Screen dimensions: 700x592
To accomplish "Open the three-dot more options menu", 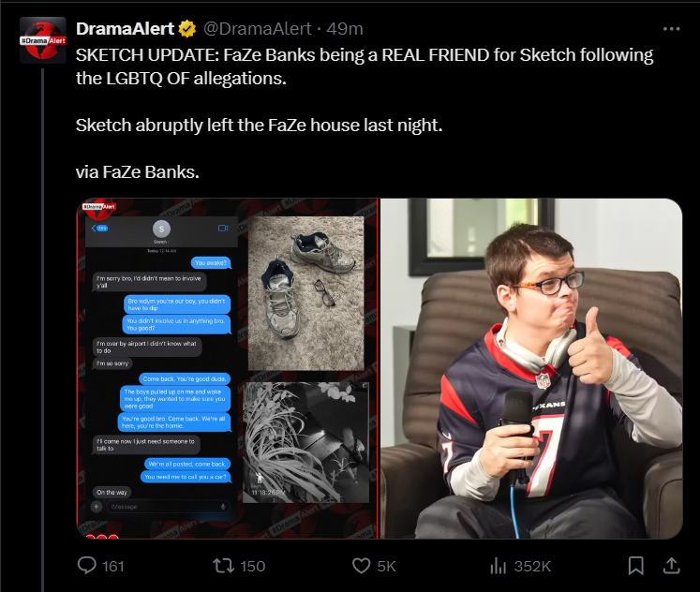I will (x=671, y=29).
